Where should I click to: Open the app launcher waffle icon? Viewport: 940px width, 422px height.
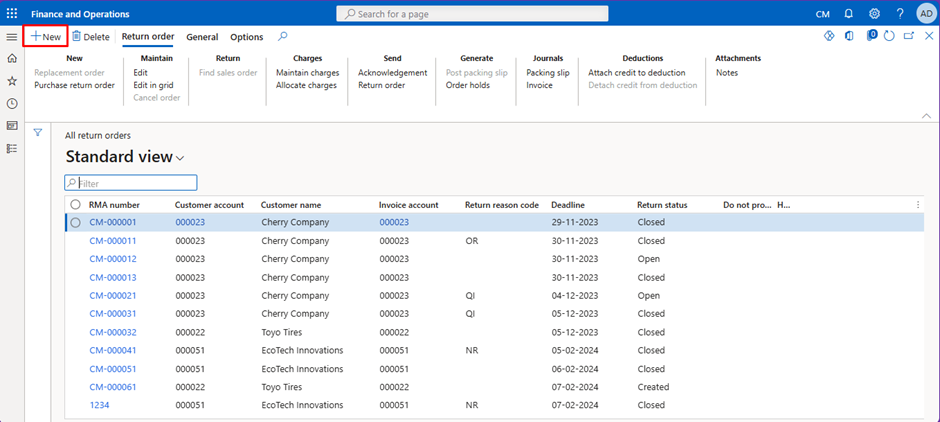point(12,13)
